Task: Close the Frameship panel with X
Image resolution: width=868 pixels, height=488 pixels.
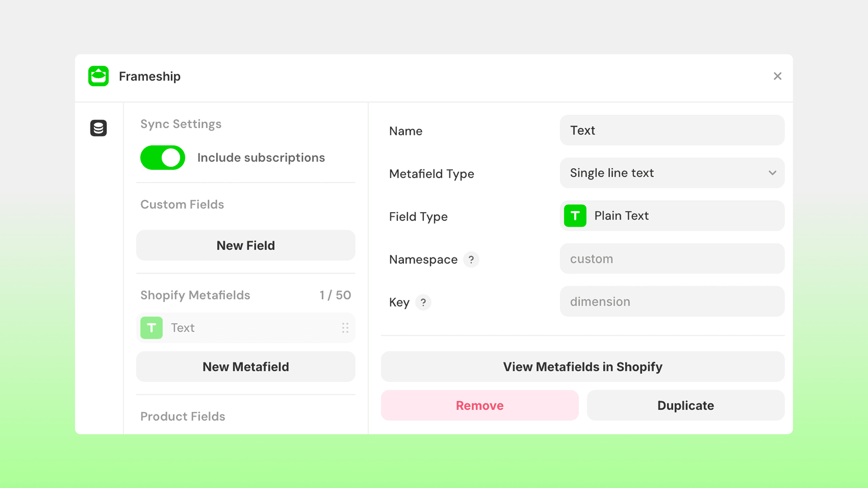Action: point(777,76)
